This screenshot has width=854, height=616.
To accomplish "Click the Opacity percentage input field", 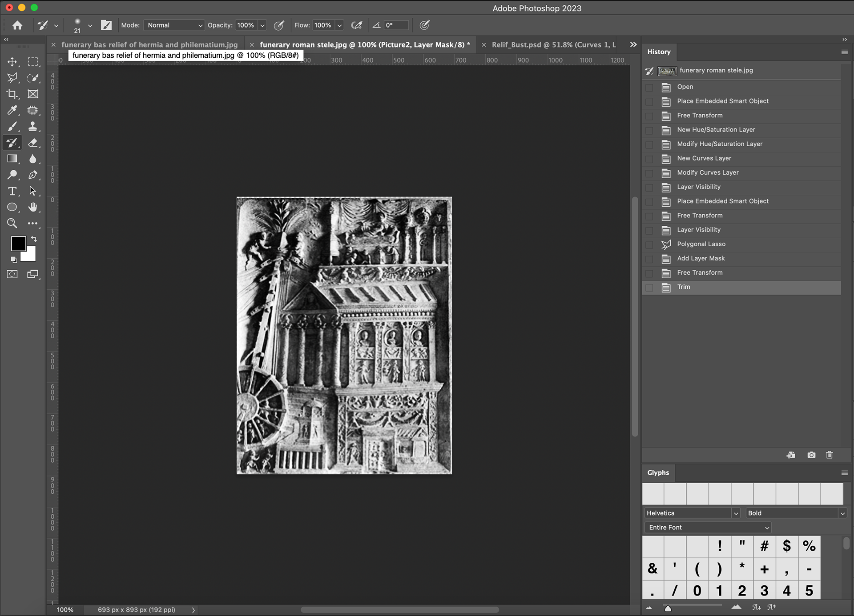I will (246, 25).
